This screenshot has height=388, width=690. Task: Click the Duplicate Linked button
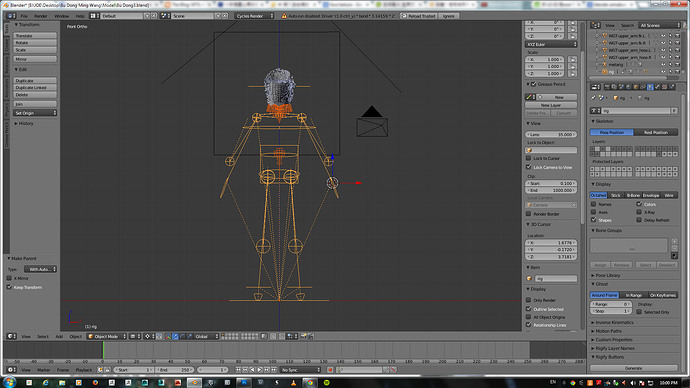pos(35,88)
